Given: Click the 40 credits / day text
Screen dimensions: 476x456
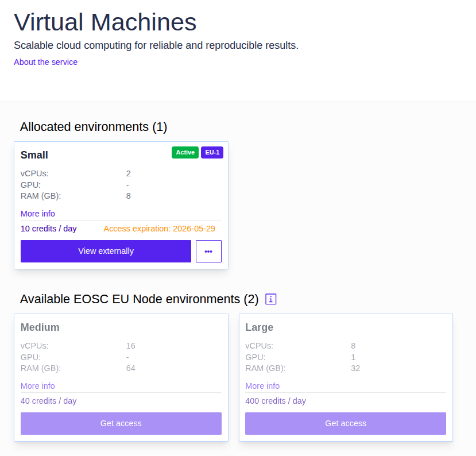Looking at the screenshot, I should (x=48, y=401).
